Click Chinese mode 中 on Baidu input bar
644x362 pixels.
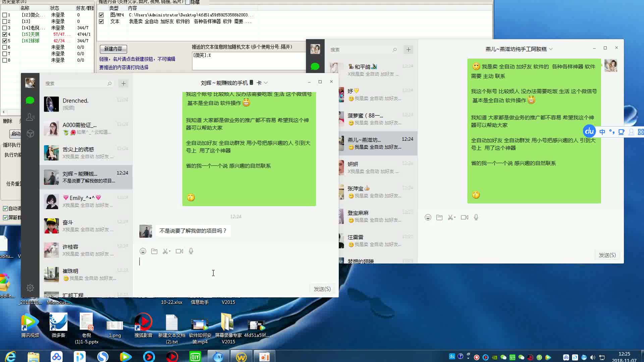(602, 132)
